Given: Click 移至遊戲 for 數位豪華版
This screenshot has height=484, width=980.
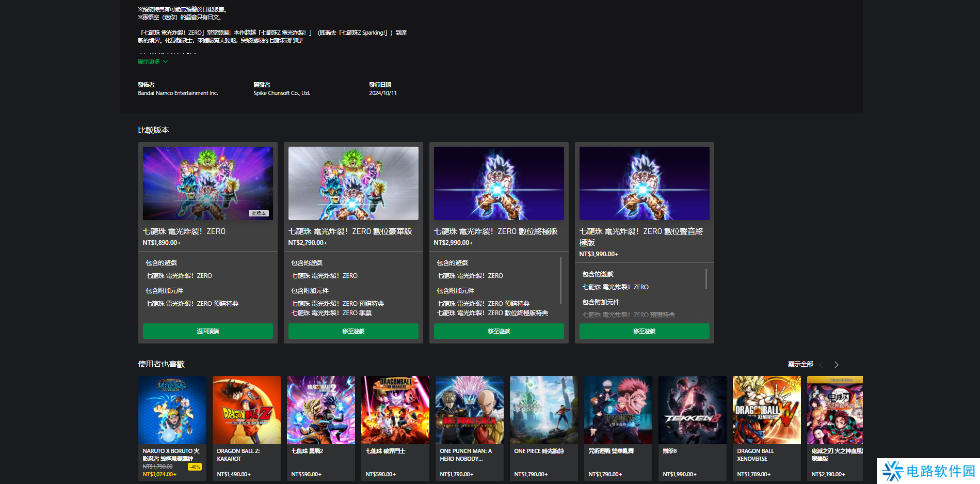Looking at the screenshot, I should pos(353,331).
